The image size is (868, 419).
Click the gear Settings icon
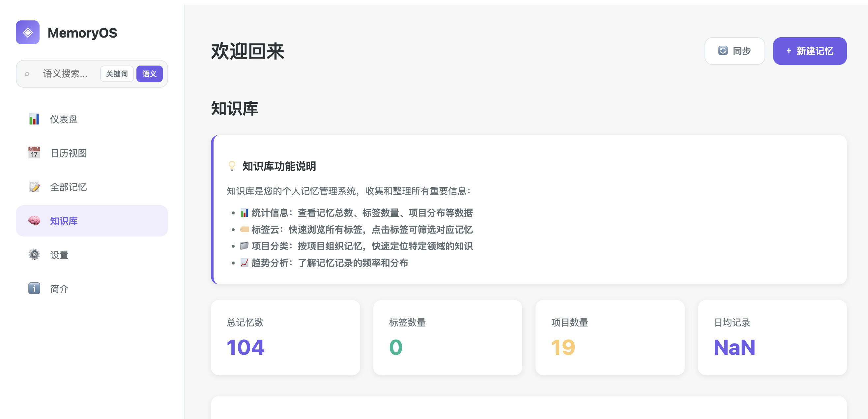[x=34, y=255]
